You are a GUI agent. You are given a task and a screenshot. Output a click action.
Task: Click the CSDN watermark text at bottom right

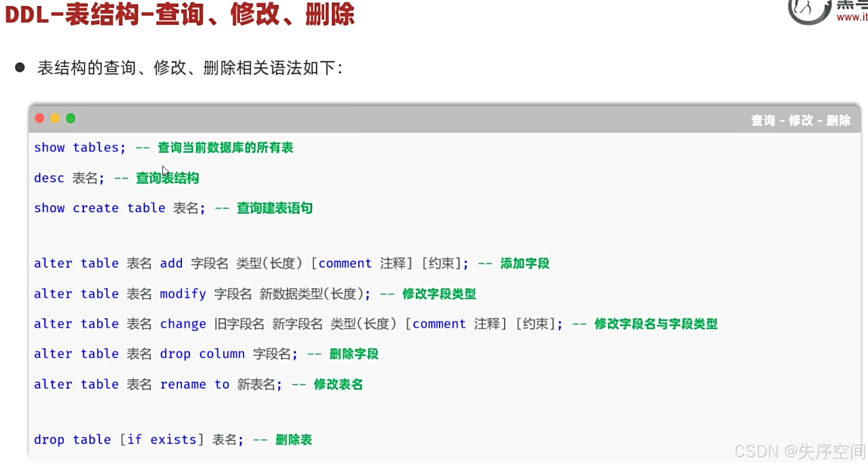(800, 451)
